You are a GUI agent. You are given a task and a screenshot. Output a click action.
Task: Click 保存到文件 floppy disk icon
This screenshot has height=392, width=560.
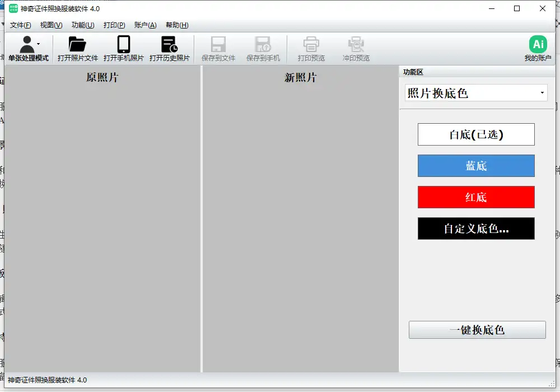218,45
